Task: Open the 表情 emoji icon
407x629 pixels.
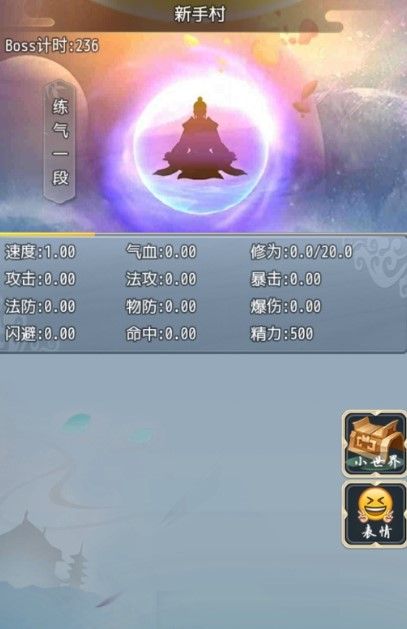Action: click(374, 515)
